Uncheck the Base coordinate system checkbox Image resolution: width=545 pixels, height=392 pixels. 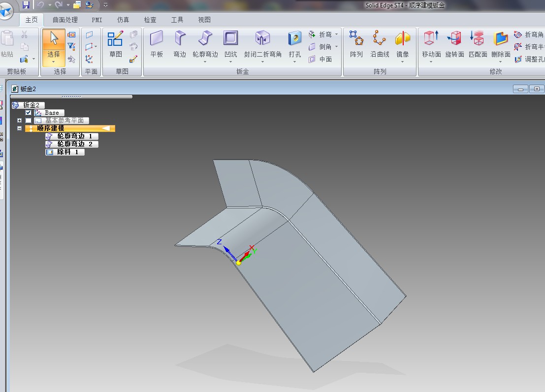(x=29, y=113)
